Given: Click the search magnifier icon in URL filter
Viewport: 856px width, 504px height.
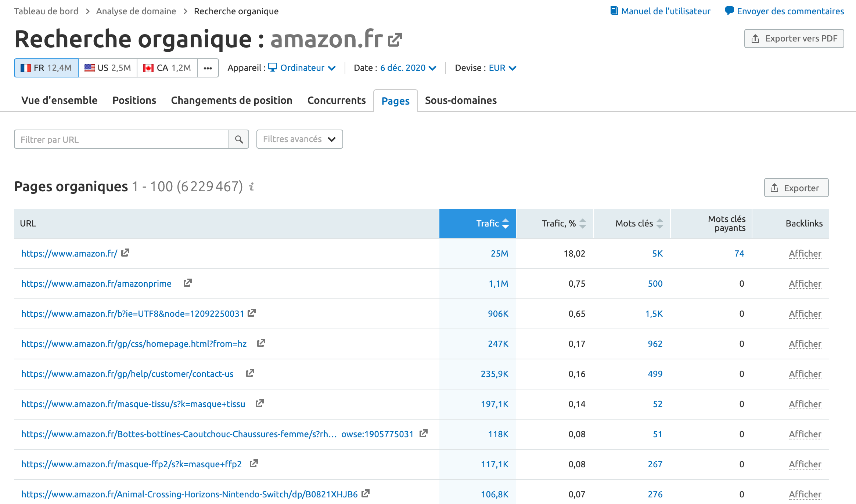Looking at the screenshot, I should click(239, 139).
